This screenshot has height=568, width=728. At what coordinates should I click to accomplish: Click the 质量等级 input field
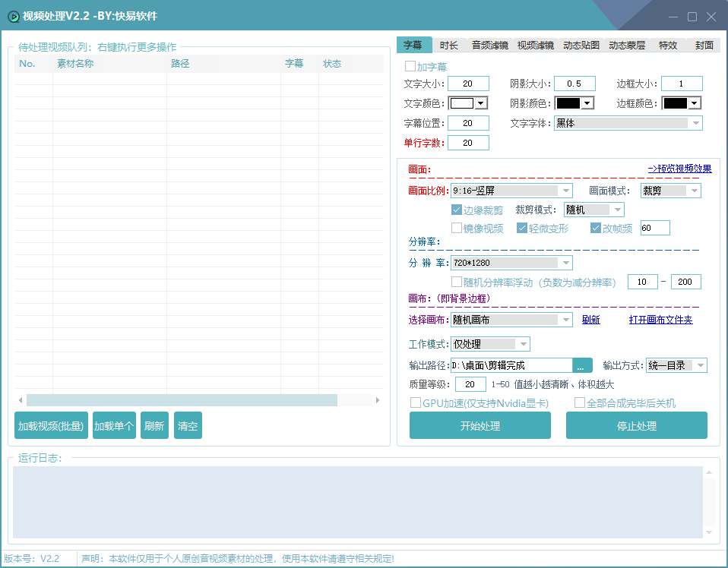(x=470, y=384)
